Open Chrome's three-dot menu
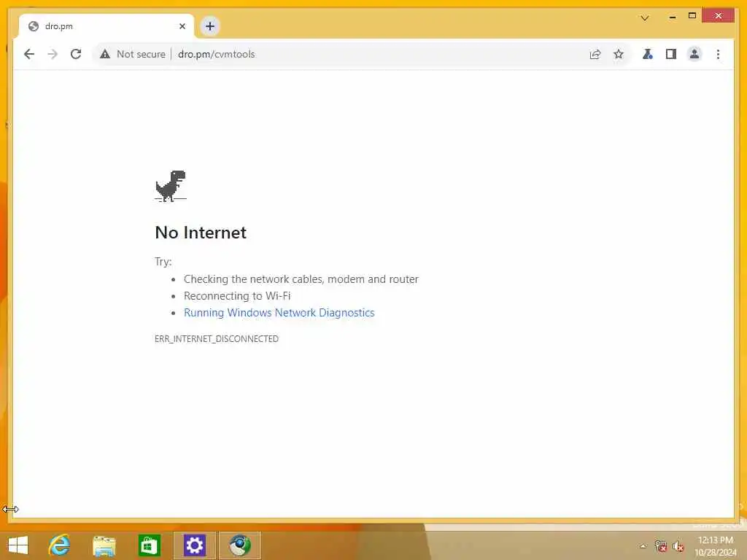The height and width of the screenshot is (560, 747). point(718,54)
